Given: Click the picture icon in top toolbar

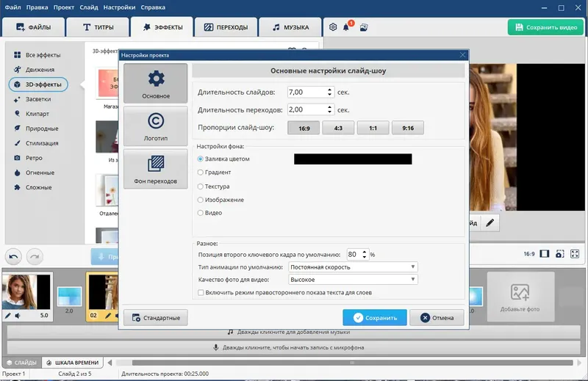Looking at the screenshot, I should [363, 27].
